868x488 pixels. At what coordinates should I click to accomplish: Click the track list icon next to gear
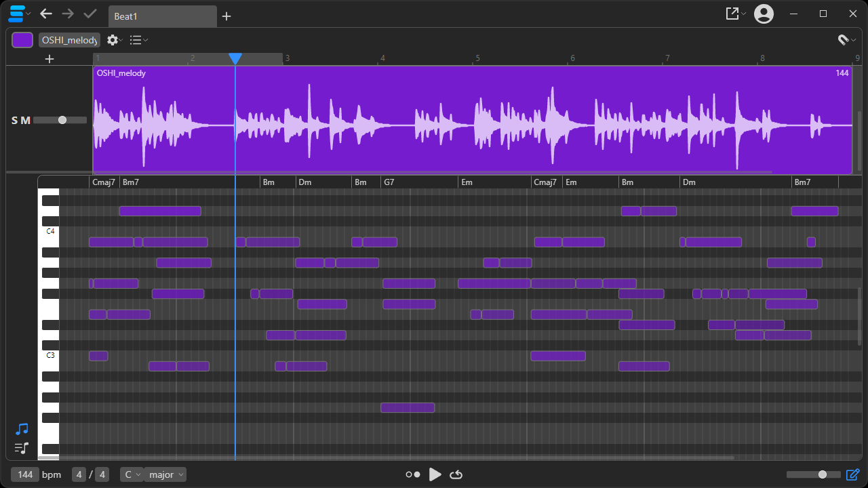click(135, 40)
